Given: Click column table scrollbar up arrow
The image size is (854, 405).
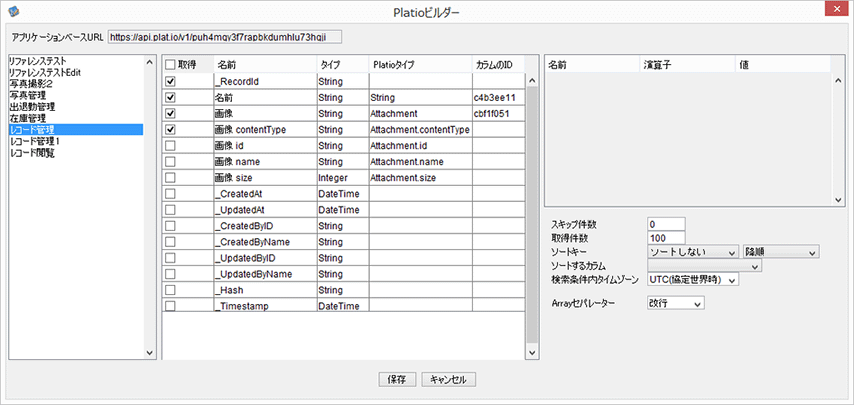Looking at the screenshot, I should (532, 81).
